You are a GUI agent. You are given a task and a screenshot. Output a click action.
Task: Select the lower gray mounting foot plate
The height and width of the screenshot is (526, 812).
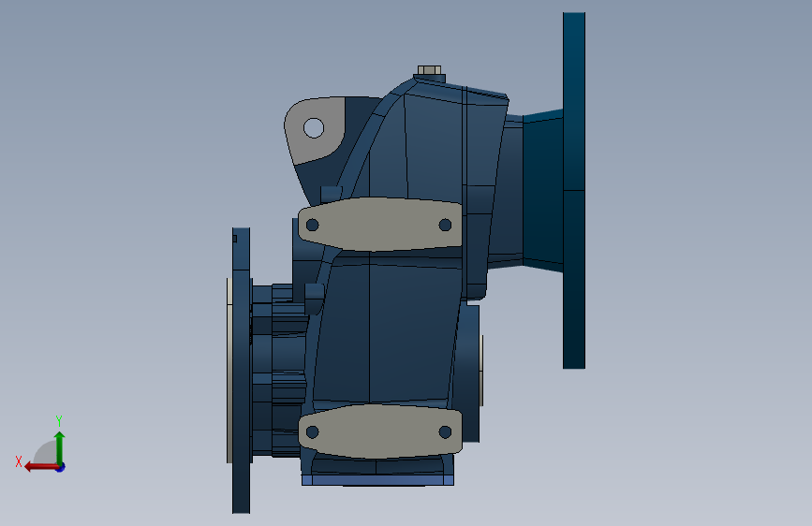point(379,431)
